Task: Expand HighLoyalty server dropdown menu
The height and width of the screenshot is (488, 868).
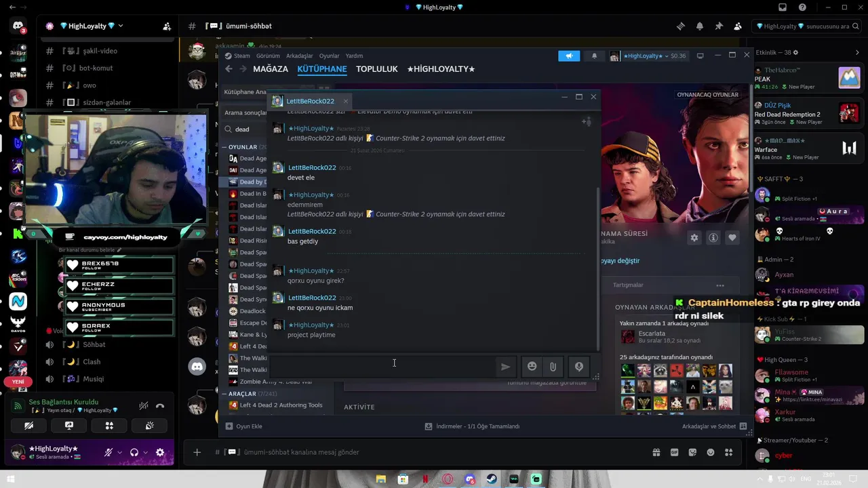Action: (121, 26)
